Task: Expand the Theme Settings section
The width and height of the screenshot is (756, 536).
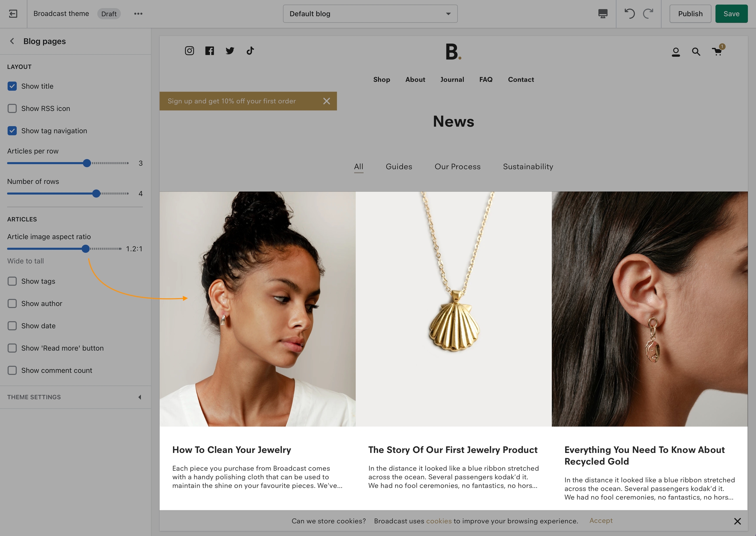Action: pos(75,397)
